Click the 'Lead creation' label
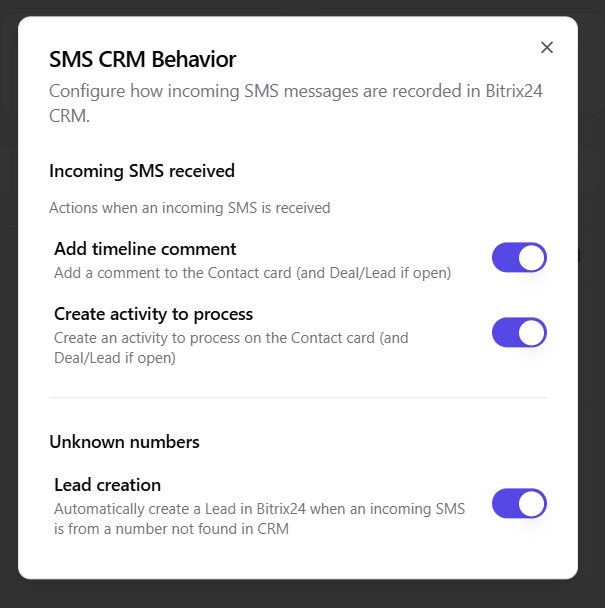This screenshot has width=605, height=608. (x=107, y=485)
